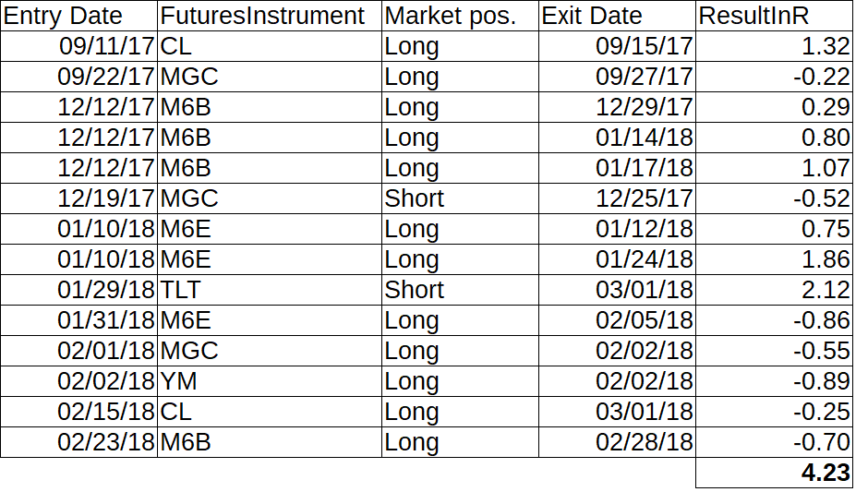Select the result cell showing 1.32
The image size is (856, 504).
774,46
